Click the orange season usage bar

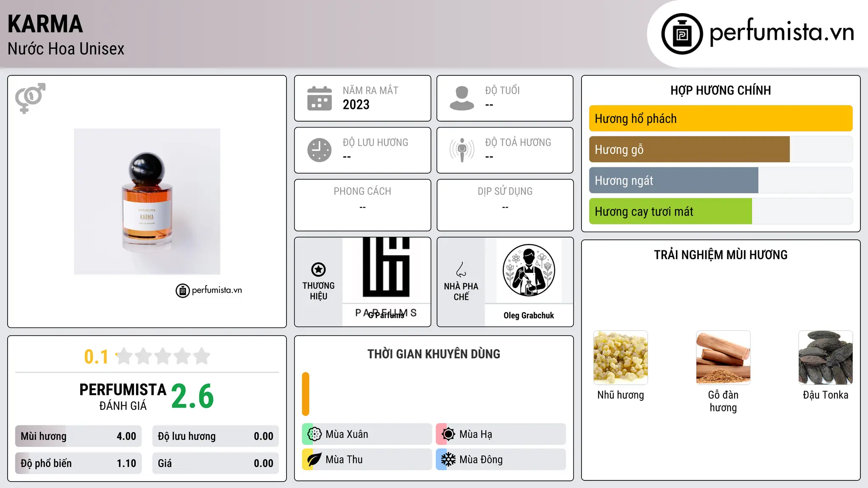click(306, 394)
